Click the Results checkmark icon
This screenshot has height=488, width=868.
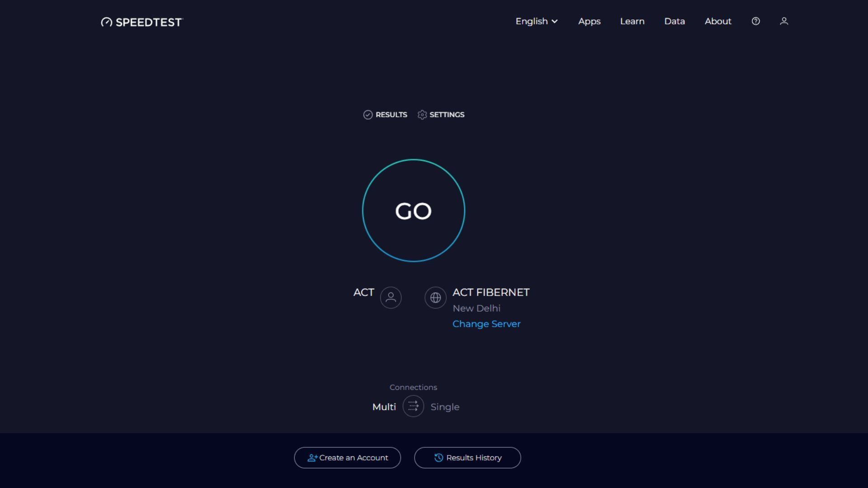coord(368,115)
